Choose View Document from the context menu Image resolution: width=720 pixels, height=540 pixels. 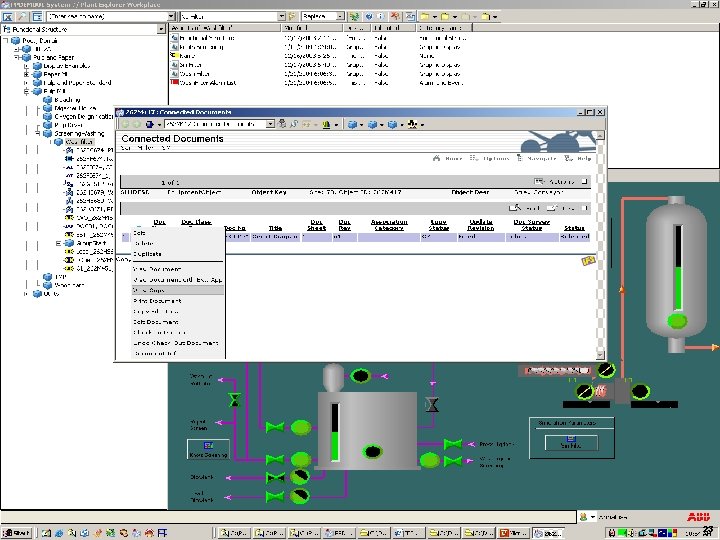pos(157,269)
